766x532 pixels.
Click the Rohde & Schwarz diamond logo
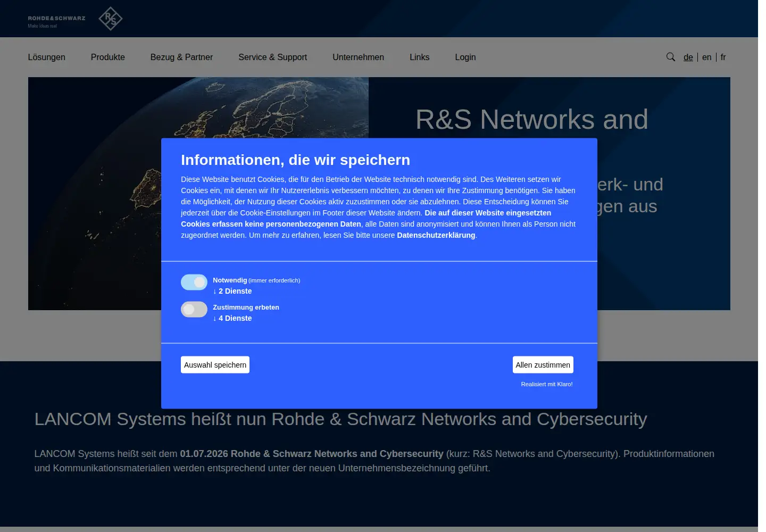click(111, 19)
